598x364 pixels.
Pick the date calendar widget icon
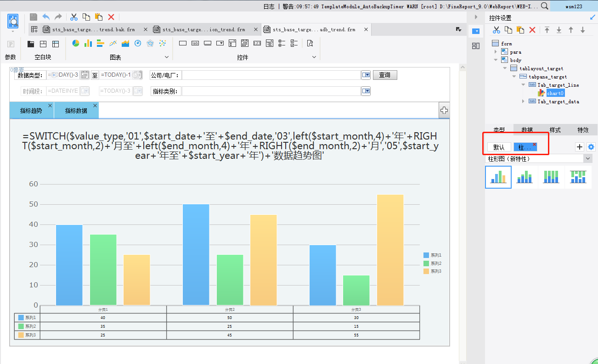[245, 44]
